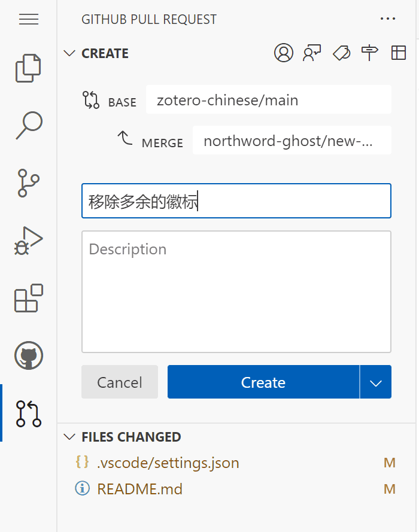Click the Description text area
The width and height of the screenshot is (419, 532).
[x=236, y=291]
